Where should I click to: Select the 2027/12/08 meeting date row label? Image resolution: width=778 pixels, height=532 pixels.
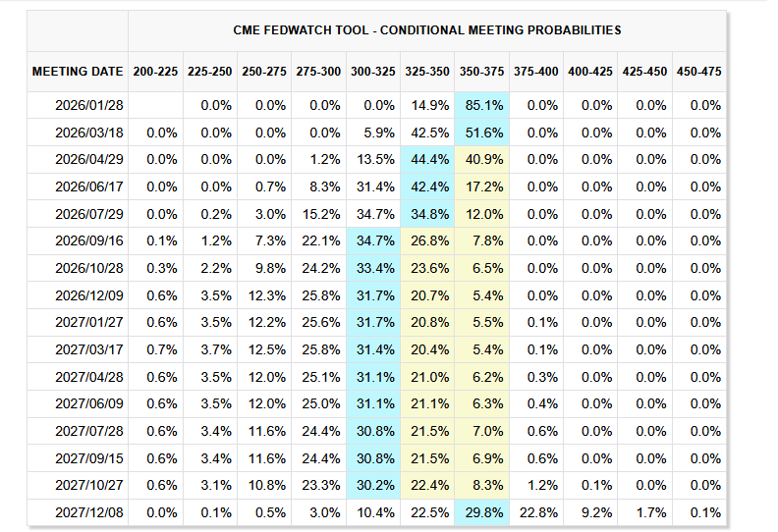(90, 512)
